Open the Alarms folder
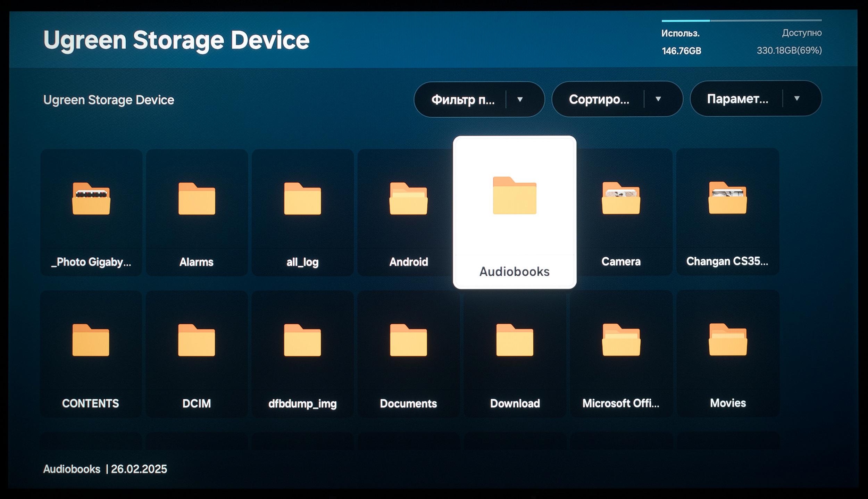The width and height of the screenshot is (868, 499). tap(197, 213)
